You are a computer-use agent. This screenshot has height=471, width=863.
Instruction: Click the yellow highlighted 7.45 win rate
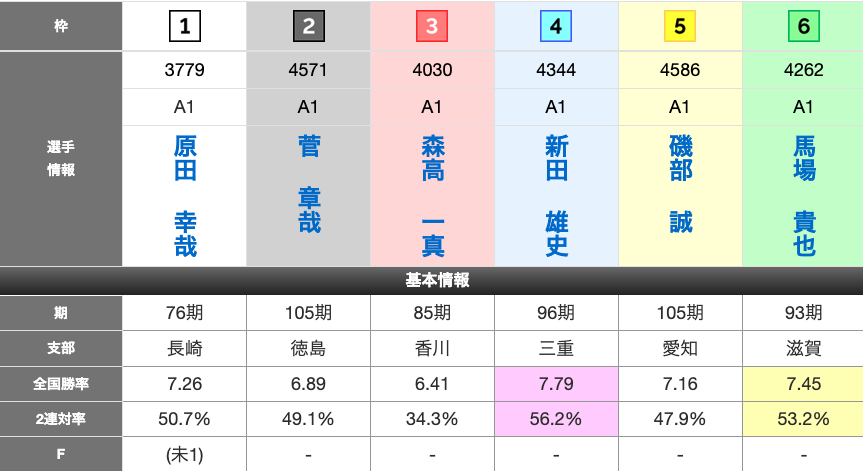coord(803,384)
